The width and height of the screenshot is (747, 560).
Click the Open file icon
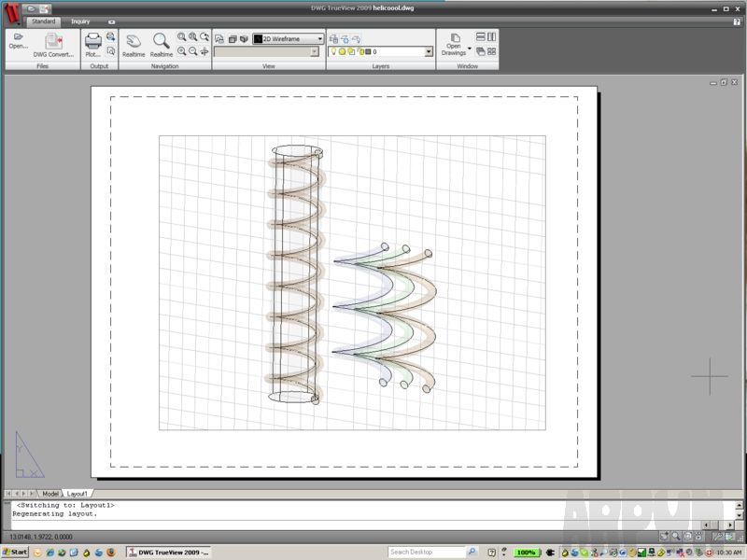coord(19,38)
